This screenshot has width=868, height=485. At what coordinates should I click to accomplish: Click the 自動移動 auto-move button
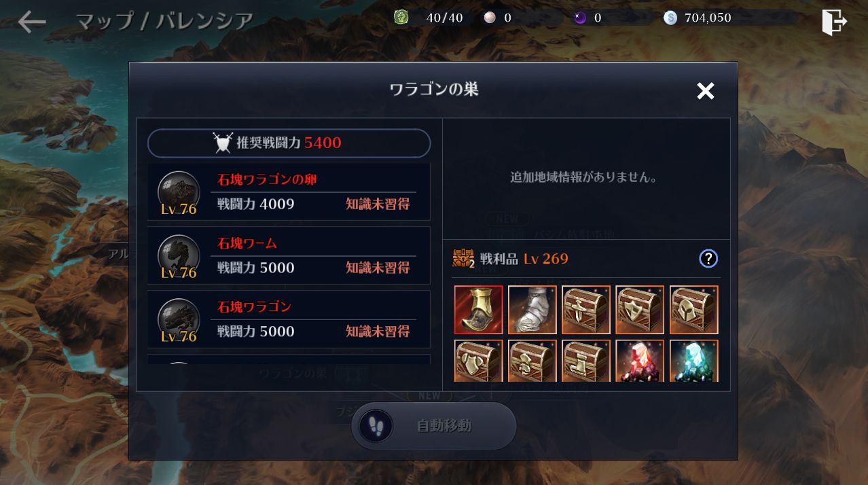click(434, 426)
